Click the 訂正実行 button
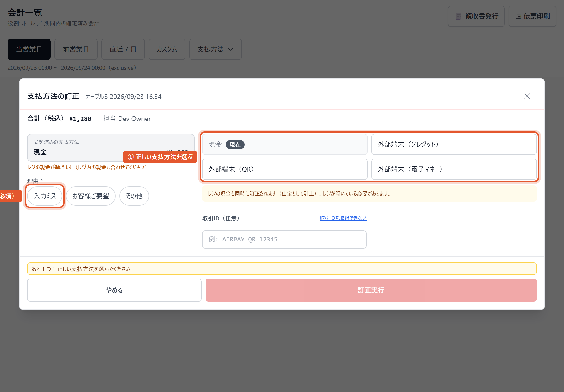Screen dimensions: 564x392 coord(371,290)
